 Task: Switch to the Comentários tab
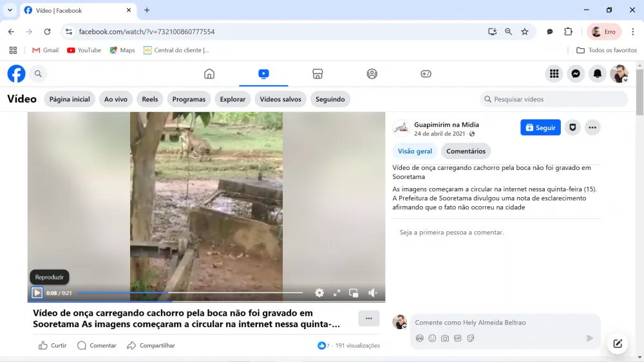(466, 151)
